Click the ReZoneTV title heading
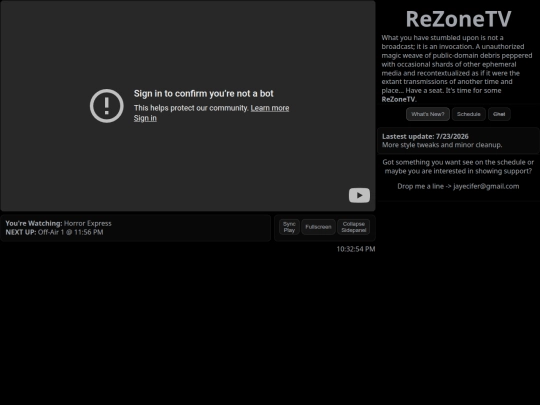This screenshot has width=540, height=405. point(458,19)
